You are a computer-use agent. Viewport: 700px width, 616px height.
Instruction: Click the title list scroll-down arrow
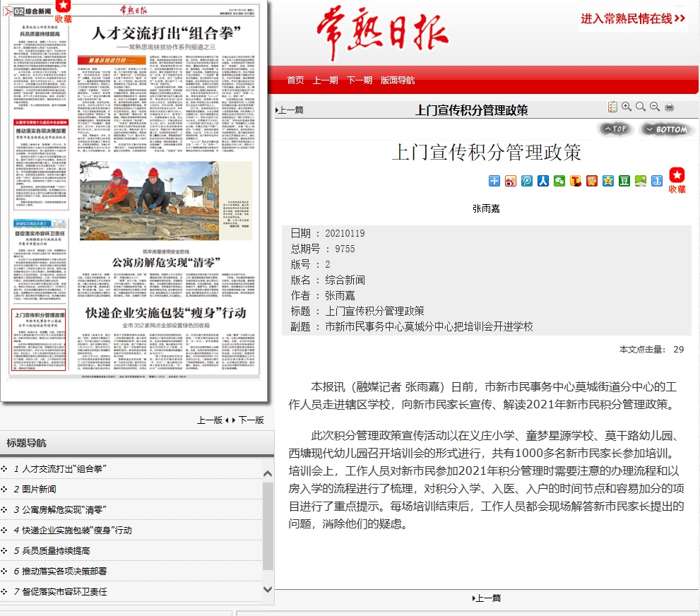(x=268, y=589)
